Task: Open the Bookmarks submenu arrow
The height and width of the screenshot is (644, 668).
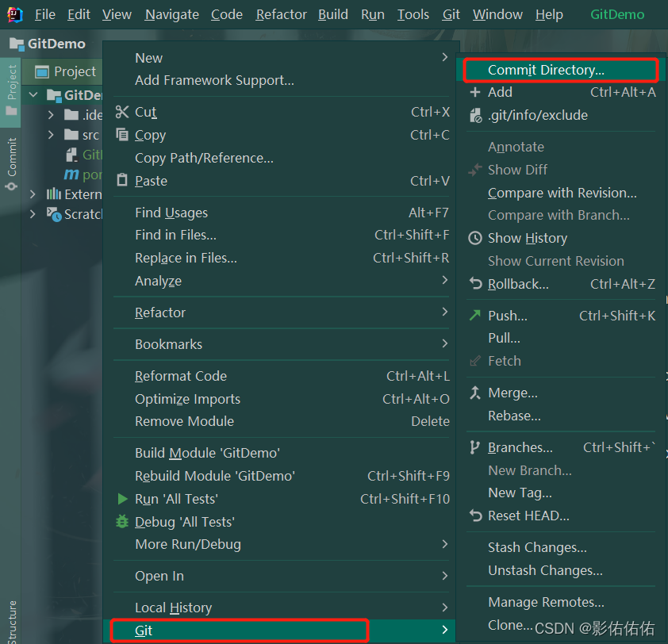Action: pos(445,343)
